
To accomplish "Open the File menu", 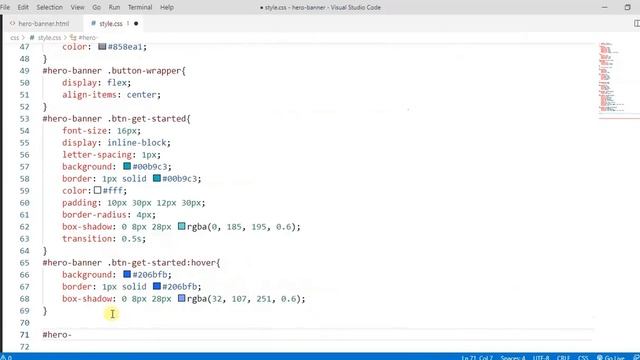I will (5, 7).
